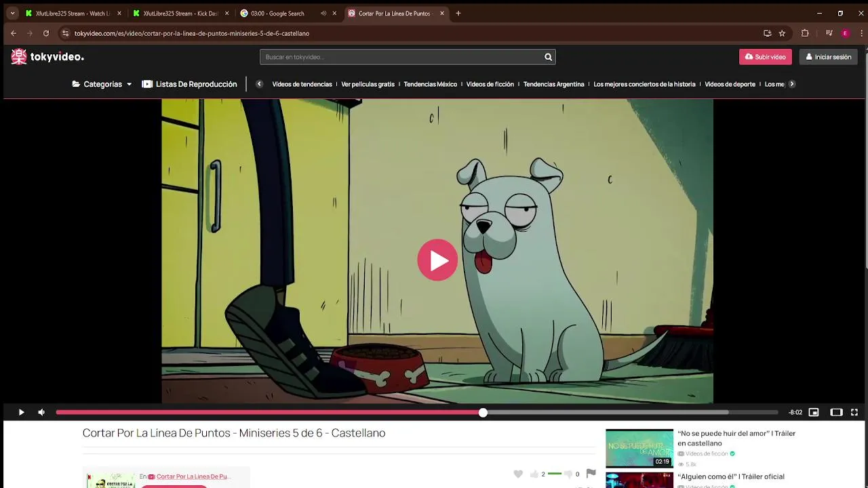Open Chrome three-dot menu
The height and width of the screenshot is (488, 868).
click(x=862, y=33)
